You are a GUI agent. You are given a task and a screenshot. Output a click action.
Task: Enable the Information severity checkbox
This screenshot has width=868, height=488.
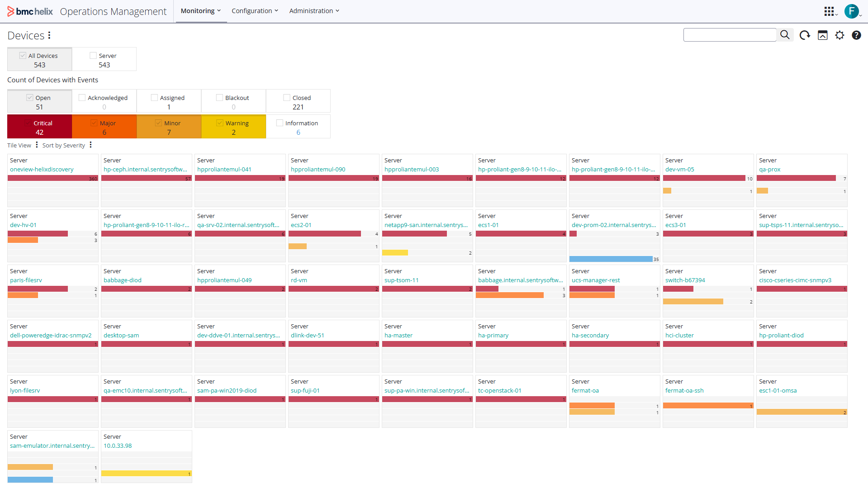coord(280,123)
